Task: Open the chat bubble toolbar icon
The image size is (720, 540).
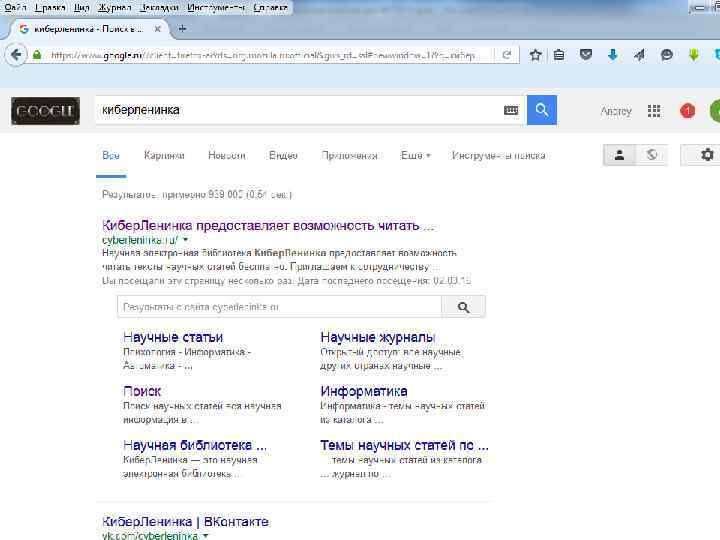Action: tap(666, 56)
